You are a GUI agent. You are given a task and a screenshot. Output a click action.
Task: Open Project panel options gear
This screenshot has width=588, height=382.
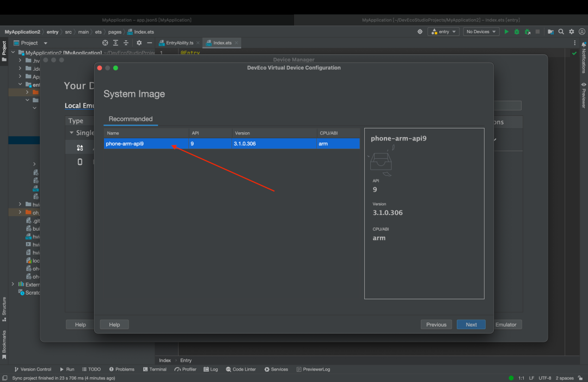139,43
